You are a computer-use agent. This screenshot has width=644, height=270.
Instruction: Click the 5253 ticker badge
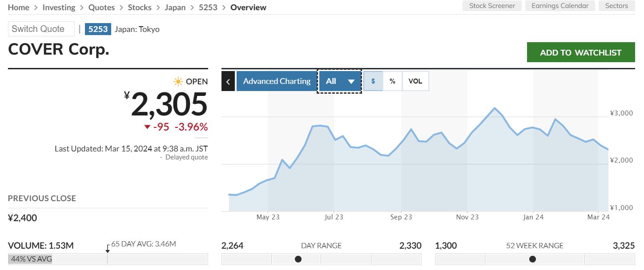pyautogui.click(x=98, y=29)
